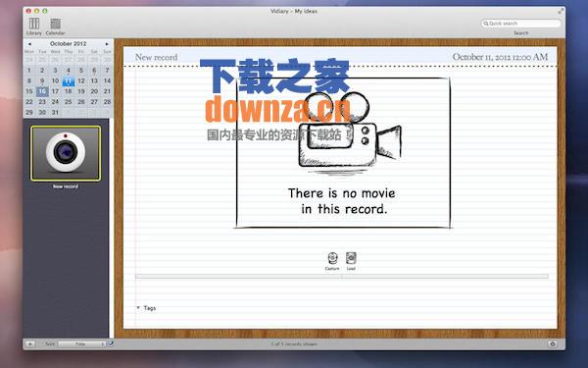
Task: Go to next month in calendar
Action: (107, 44)
